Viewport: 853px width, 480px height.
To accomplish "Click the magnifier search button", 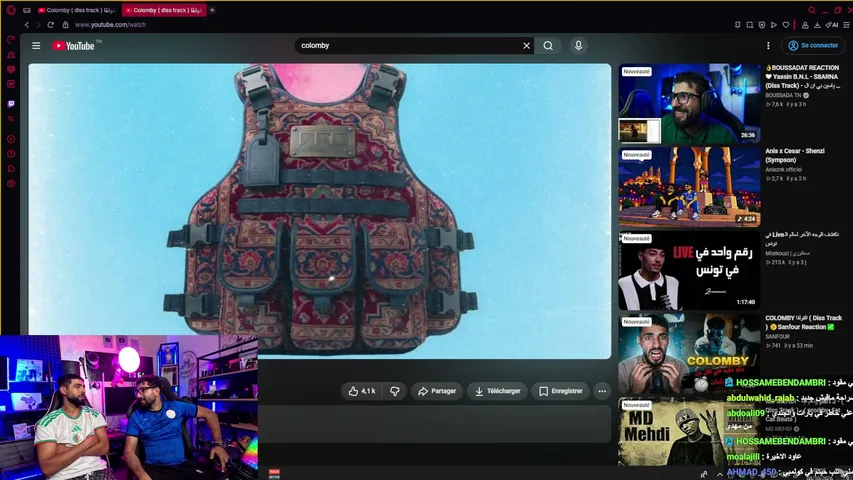I will (548, 46).
